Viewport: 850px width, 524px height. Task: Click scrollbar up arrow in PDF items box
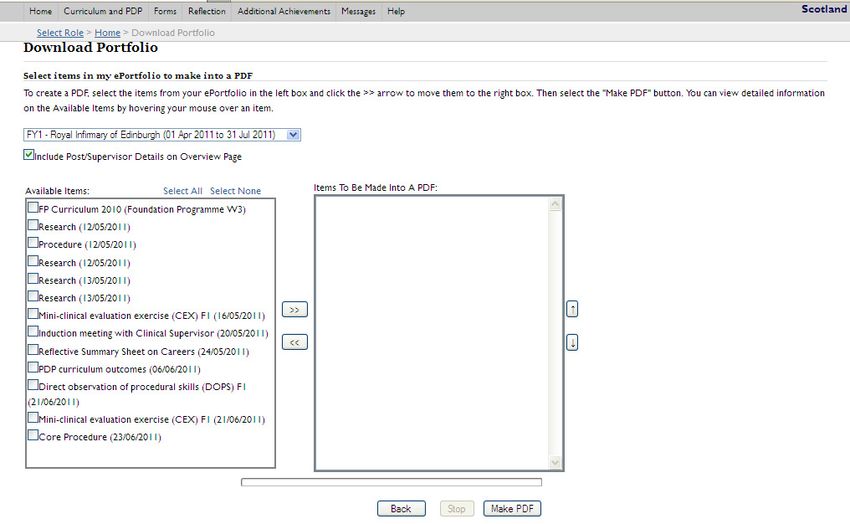[x=555, y=204]
